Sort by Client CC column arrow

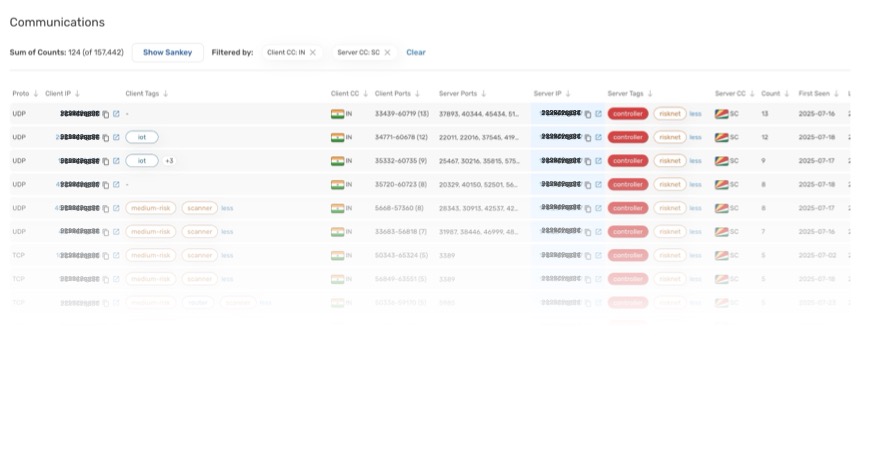point(365,94)
